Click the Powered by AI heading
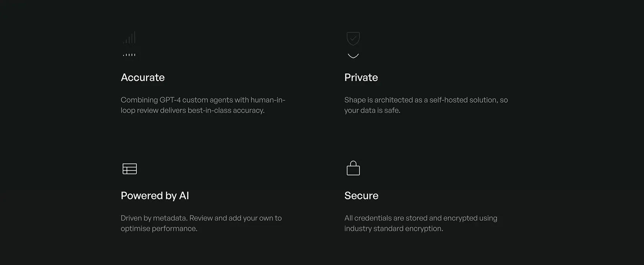The image size is (644, 265). coord(155,196)
